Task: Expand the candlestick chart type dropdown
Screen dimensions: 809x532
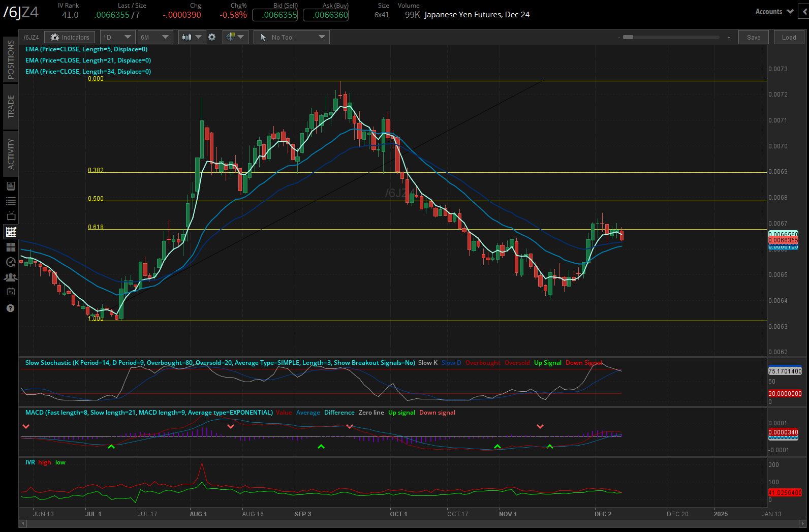Action: click(192, 37)
